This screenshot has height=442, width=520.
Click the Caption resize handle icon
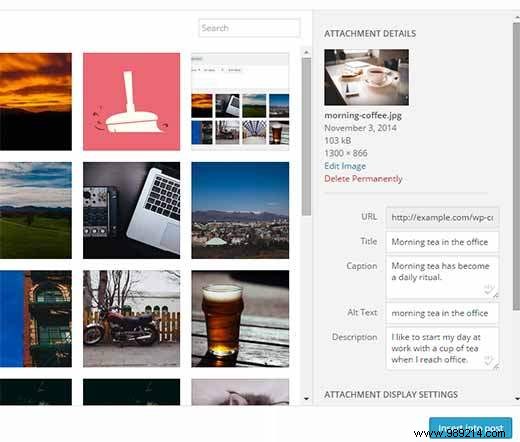[496, 295]
